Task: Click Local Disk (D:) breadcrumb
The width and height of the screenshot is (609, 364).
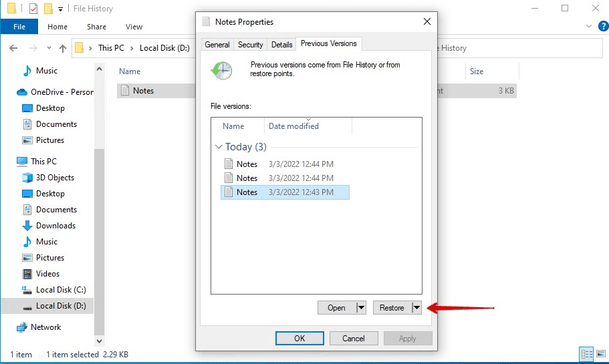Action: (164, 47)
